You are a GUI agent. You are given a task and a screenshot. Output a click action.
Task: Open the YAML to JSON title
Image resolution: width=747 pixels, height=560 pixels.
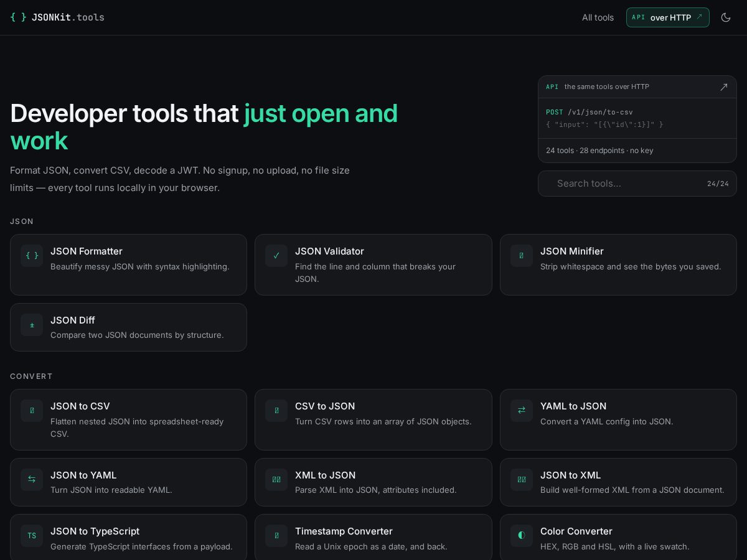573,406
